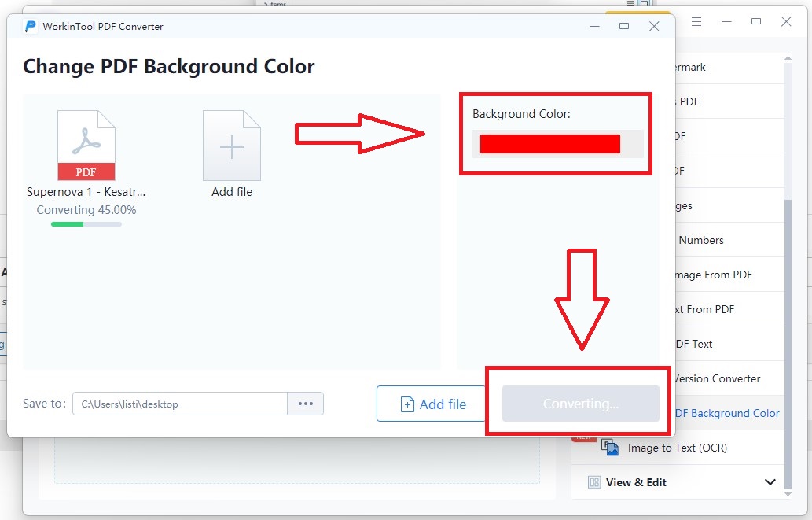Screen dimensions: 812x520
Task: Select the Watermark sidebar item
Action: point(729,68)
